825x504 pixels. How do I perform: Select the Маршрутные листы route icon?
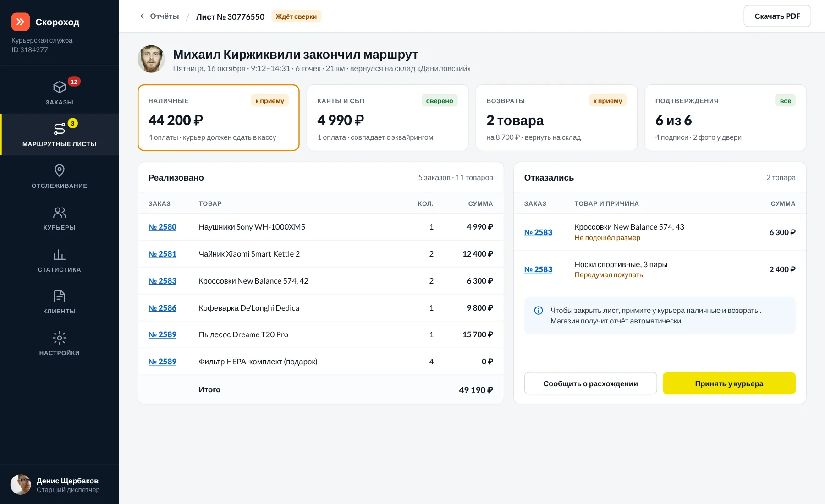(x=60, y=129)
